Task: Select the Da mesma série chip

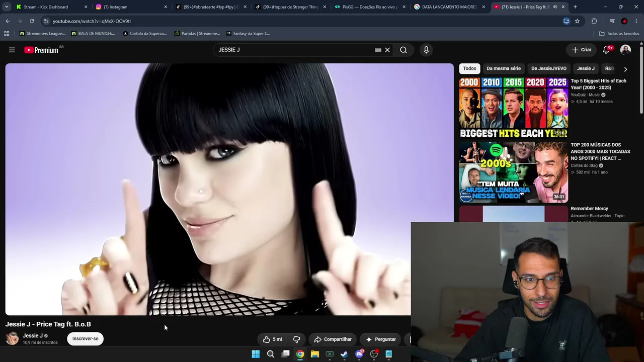Action: [504, 68]
